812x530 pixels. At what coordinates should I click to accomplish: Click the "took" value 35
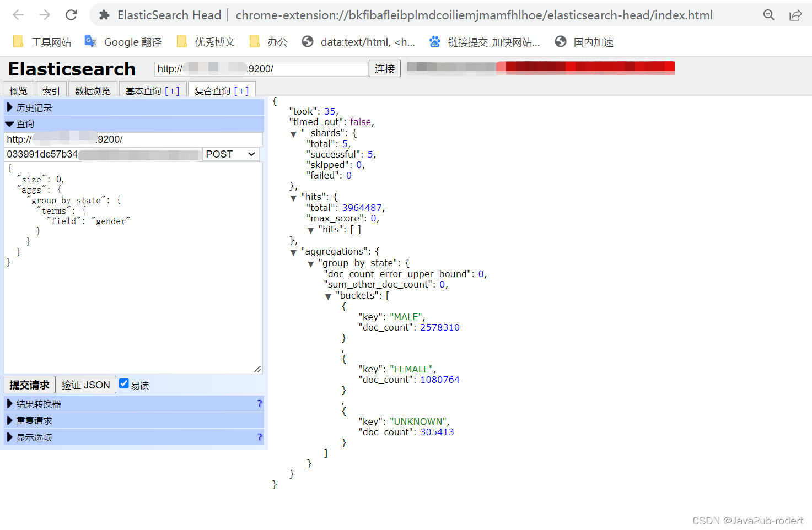click(x=330, y=111)
